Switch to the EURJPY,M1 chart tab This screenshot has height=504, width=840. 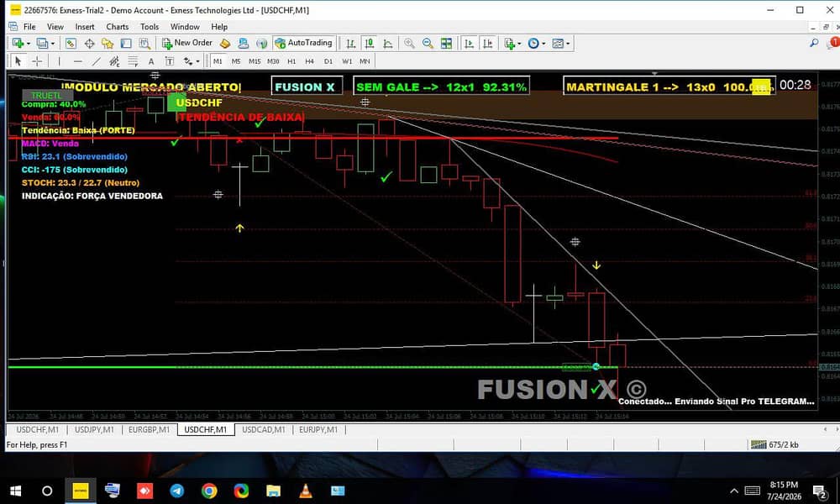coord(318,429)
